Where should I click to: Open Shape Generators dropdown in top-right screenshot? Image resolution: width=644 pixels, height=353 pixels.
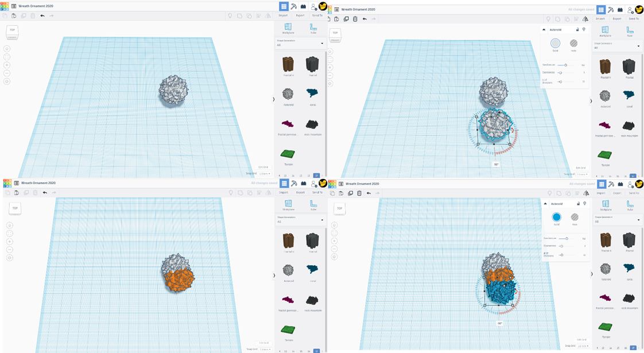[617, 46]
